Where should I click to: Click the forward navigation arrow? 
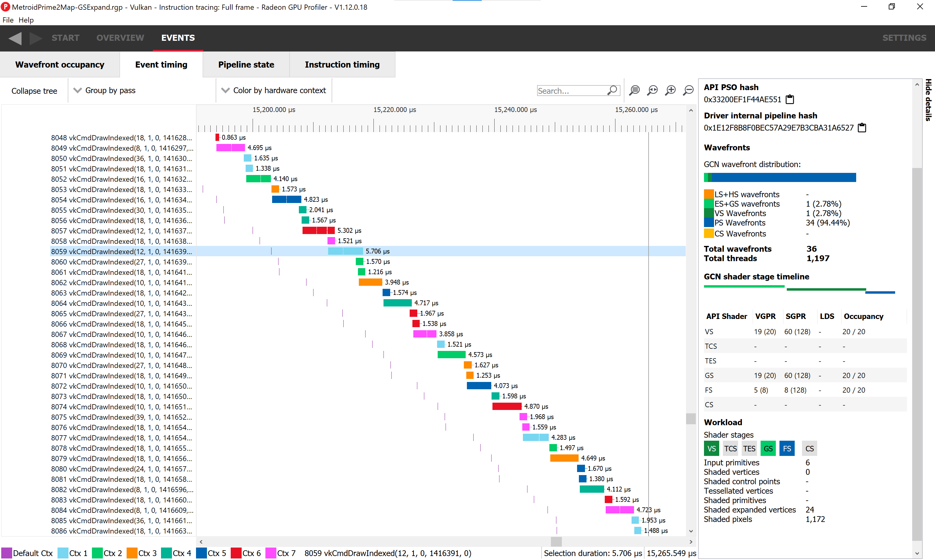pyautogui.click(x=36, y=38)
